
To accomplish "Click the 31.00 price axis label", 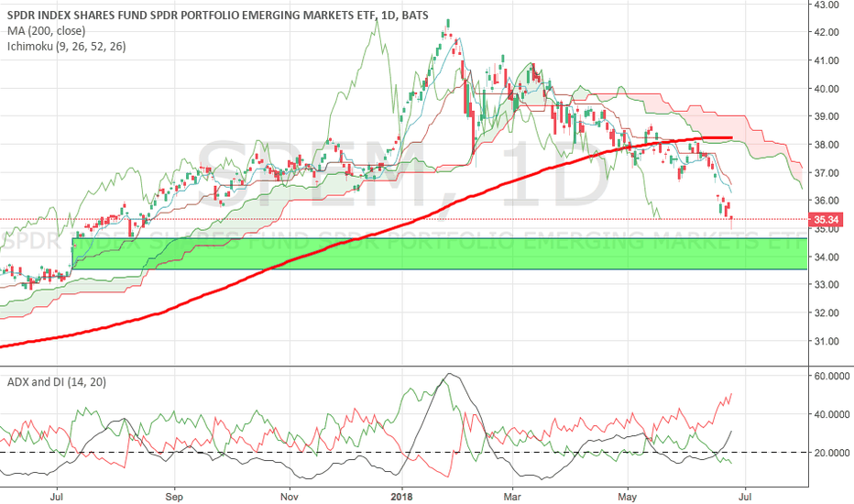I will pos(827,342).
